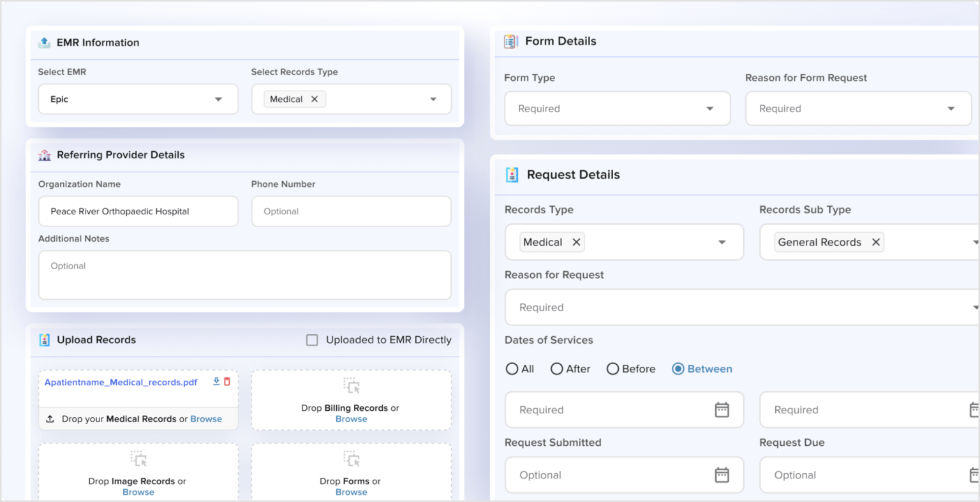The height and width of the screenshot is (502, 980).
Task: Browse for Image Records to upload
Action: tap(138, 492)
